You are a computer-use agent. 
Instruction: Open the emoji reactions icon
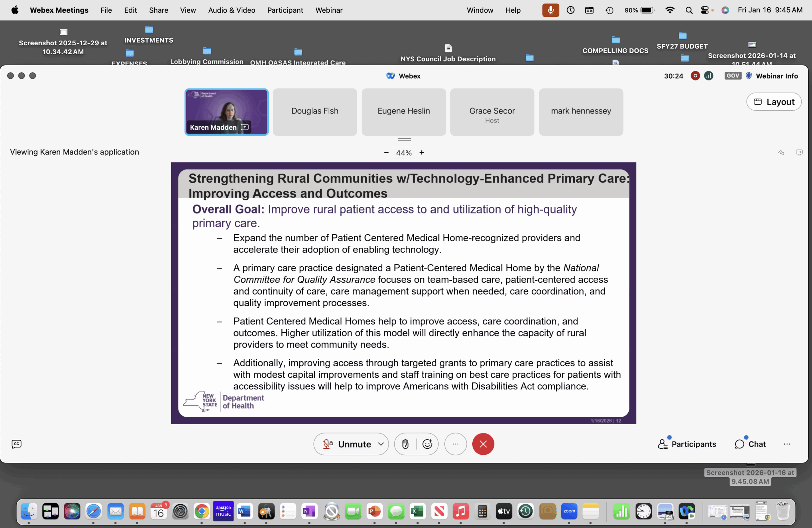point(427,444)
